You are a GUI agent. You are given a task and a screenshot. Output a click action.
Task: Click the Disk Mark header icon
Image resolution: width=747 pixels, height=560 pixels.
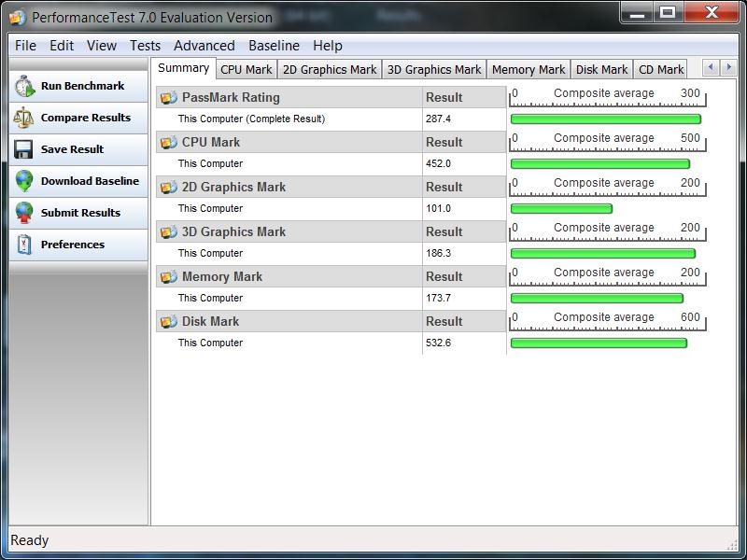tap(169, 321)
